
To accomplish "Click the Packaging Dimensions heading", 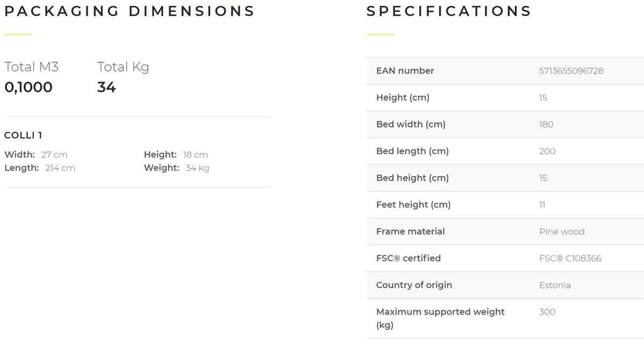I will tap(129, 11).
